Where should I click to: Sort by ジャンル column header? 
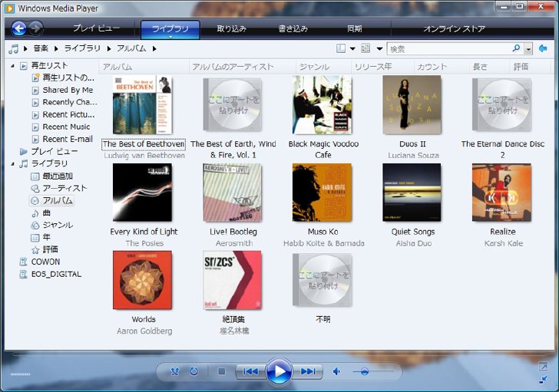coord(324,67)
